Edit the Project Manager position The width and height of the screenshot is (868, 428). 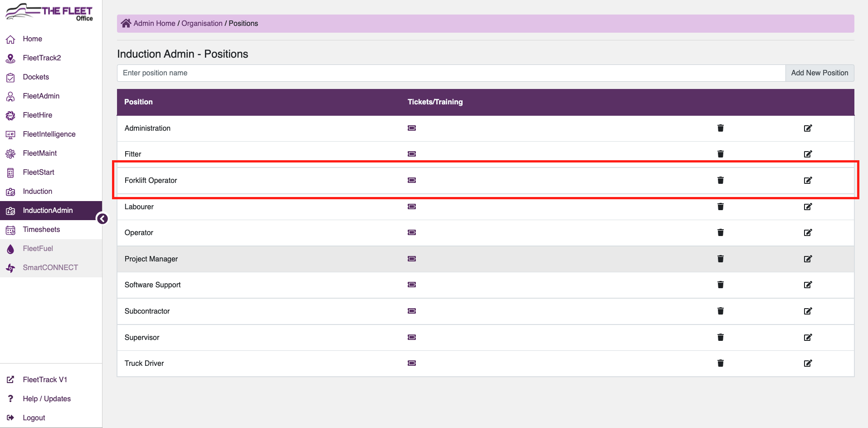click(808, 259)
